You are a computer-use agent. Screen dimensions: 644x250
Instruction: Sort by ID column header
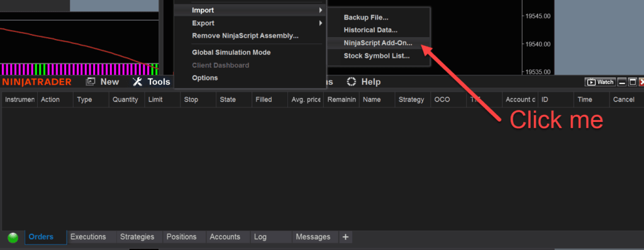pyautogui.click(x=555, y=100)
